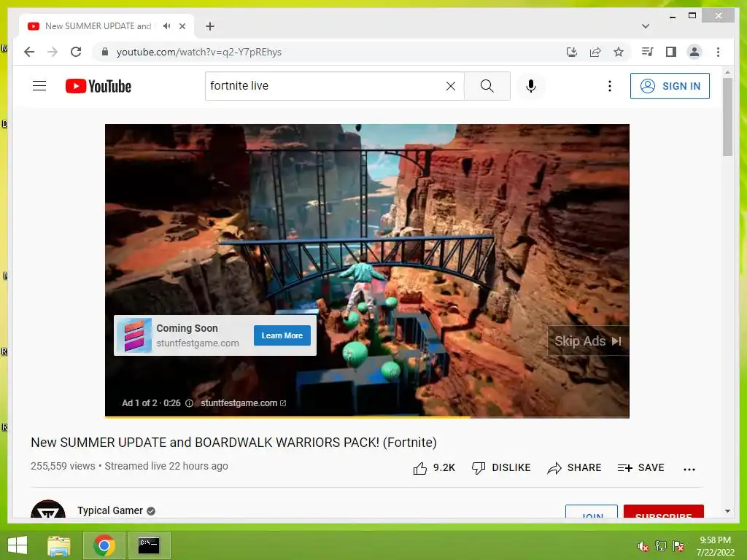Like the video with thumbs-up 9.2K
The height and width of the screenshot is (560, 747).
coord(434,468)
